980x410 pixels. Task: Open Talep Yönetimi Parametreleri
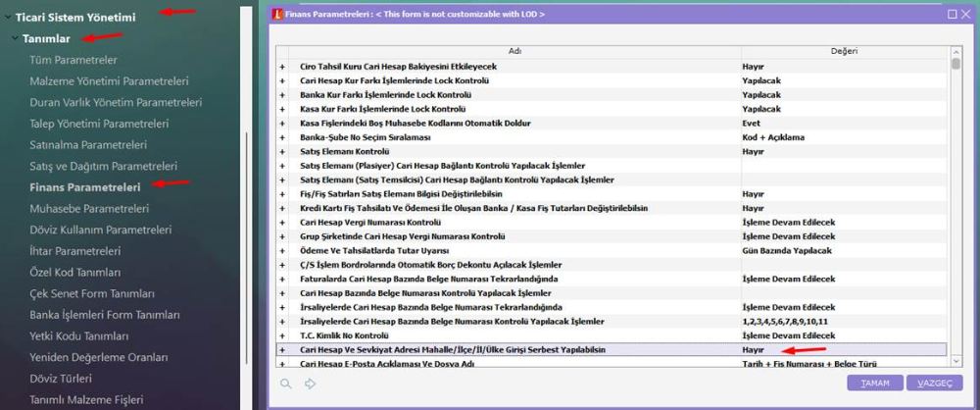(x=99, y=124)
